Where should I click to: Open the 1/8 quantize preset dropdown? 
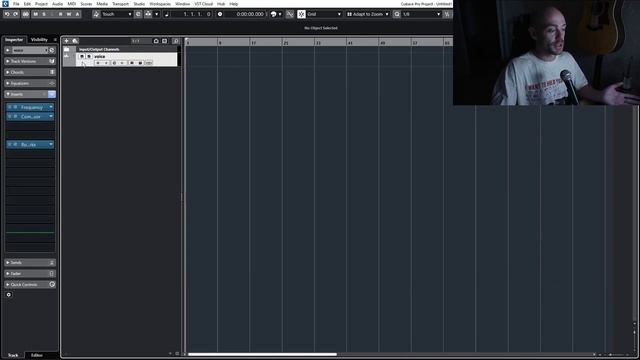(x=421, y=14)
